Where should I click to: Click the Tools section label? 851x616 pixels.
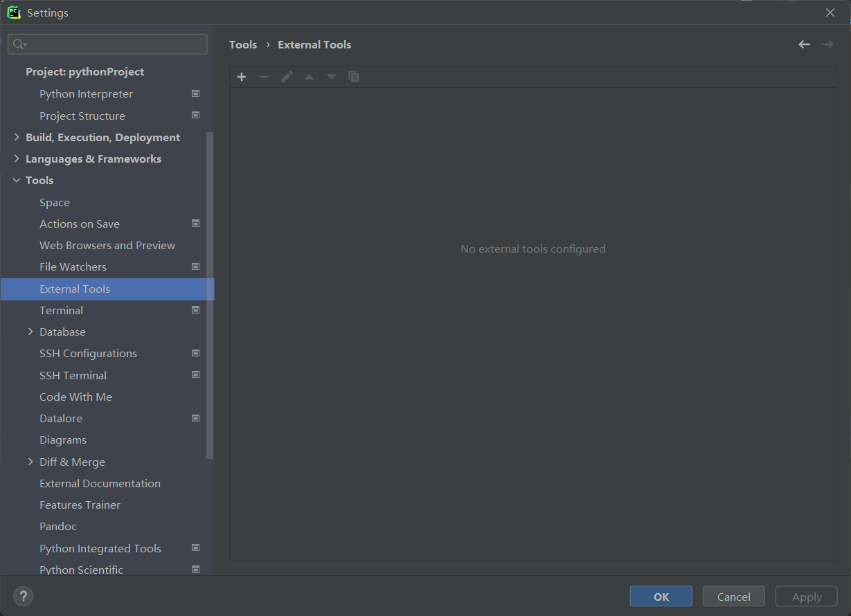[39, 180]
